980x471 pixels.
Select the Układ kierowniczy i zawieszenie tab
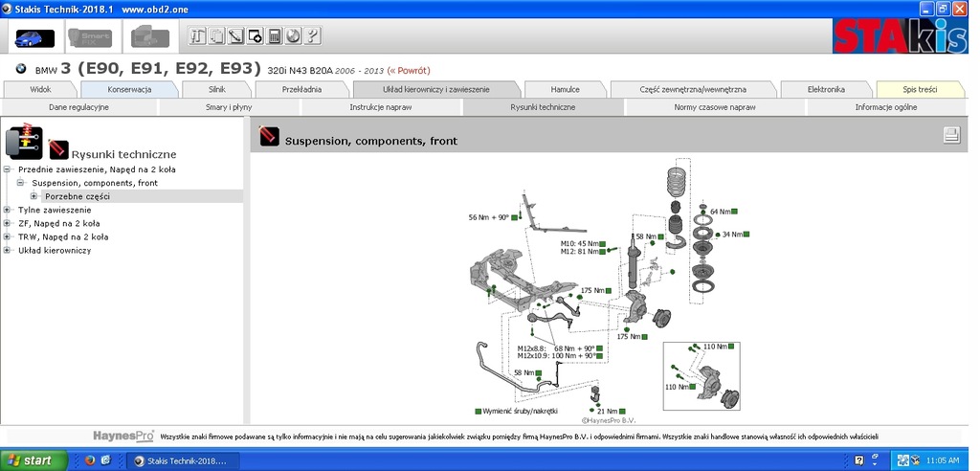(x=436, y=89)
